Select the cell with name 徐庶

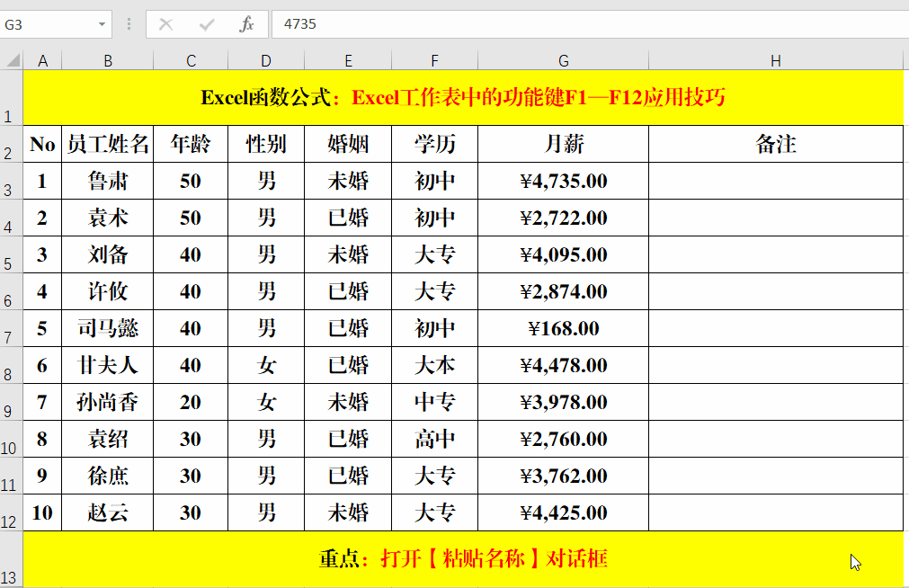click(x=108, y=477)
